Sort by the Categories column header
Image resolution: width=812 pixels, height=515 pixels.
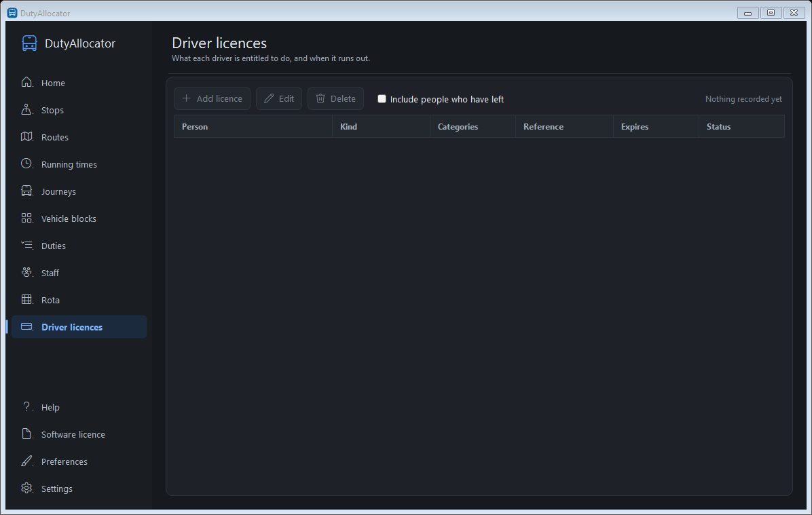473,126
